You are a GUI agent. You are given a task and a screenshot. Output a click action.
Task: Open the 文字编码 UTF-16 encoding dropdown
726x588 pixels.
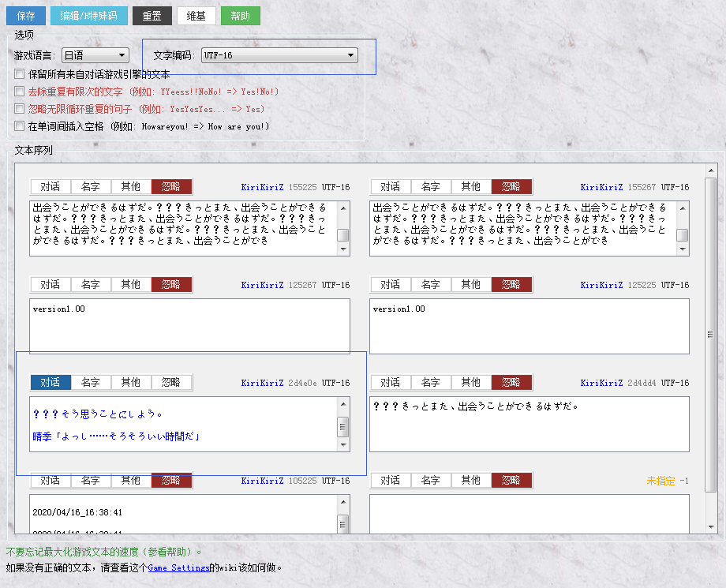[279, 55]
